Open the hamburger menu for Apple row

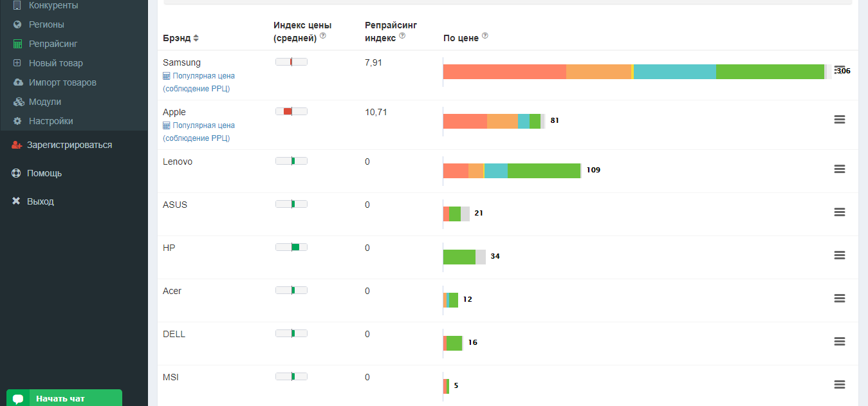point(839,120)
